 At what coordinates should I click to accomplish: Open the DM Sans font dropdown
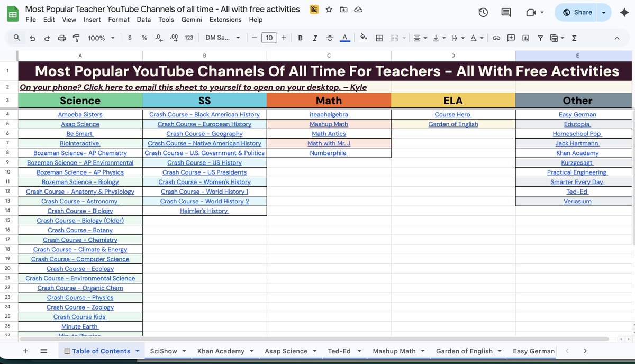(x=223, y=38)
